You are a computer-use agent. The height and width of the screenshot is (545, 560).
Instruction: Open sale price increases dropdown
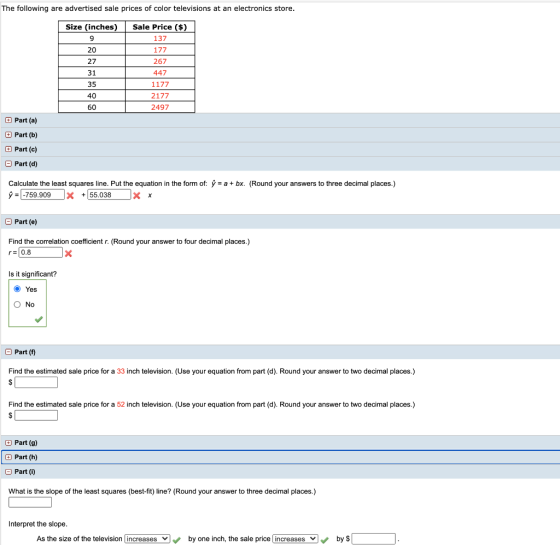[x=295, y=539]
